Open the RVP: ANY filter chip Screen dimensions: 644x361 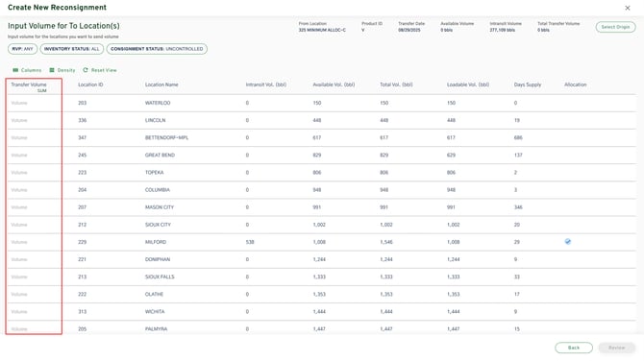23,49
